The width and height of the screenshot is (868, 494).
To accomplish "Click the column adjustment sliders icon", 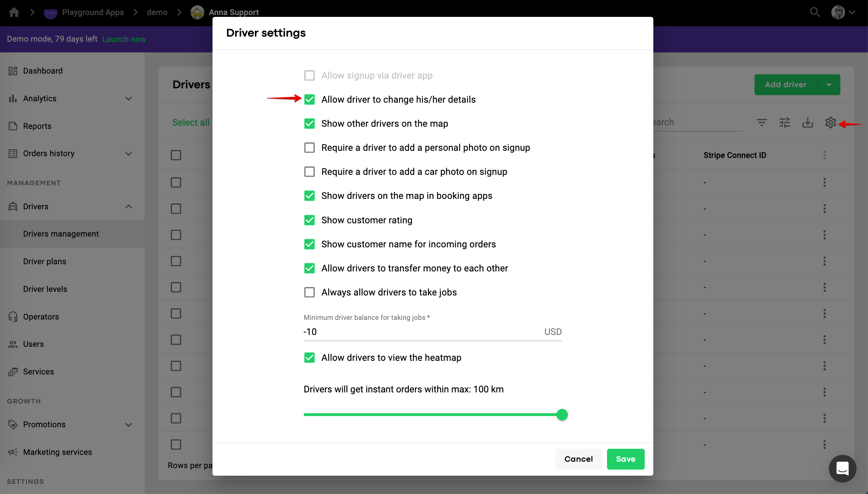I will point(785,122).
